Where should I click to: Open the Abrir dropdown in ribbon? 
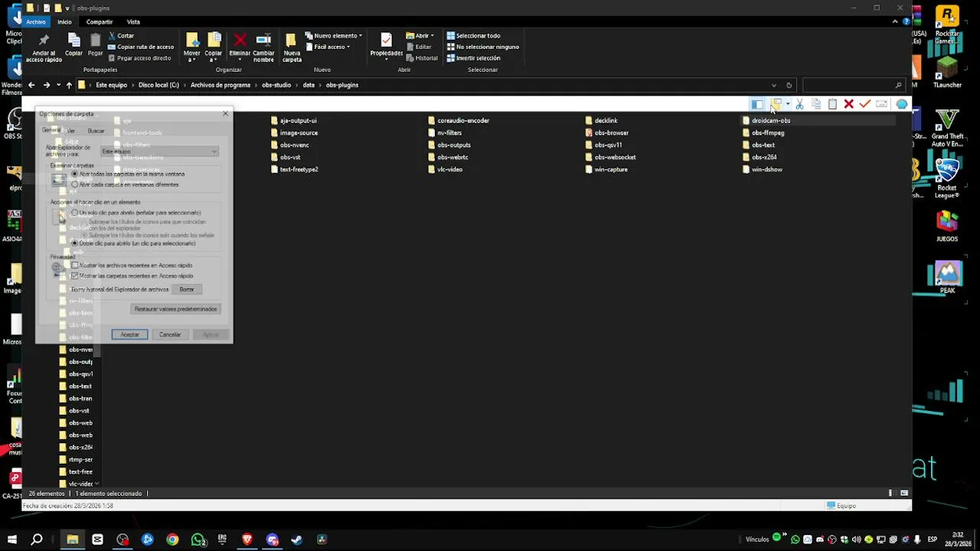click(420, 35)
